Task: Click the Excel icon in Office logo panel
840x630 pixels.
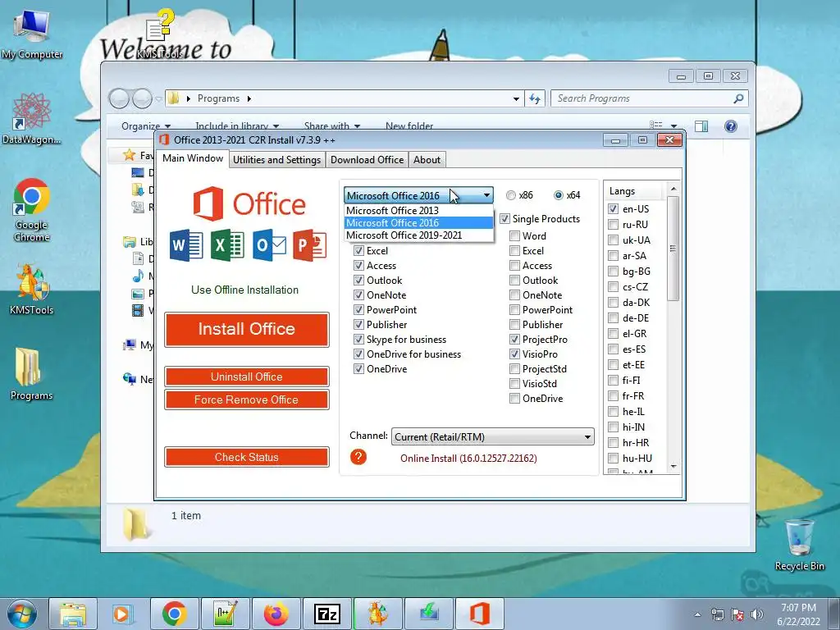Action: [x=227, y=245]
